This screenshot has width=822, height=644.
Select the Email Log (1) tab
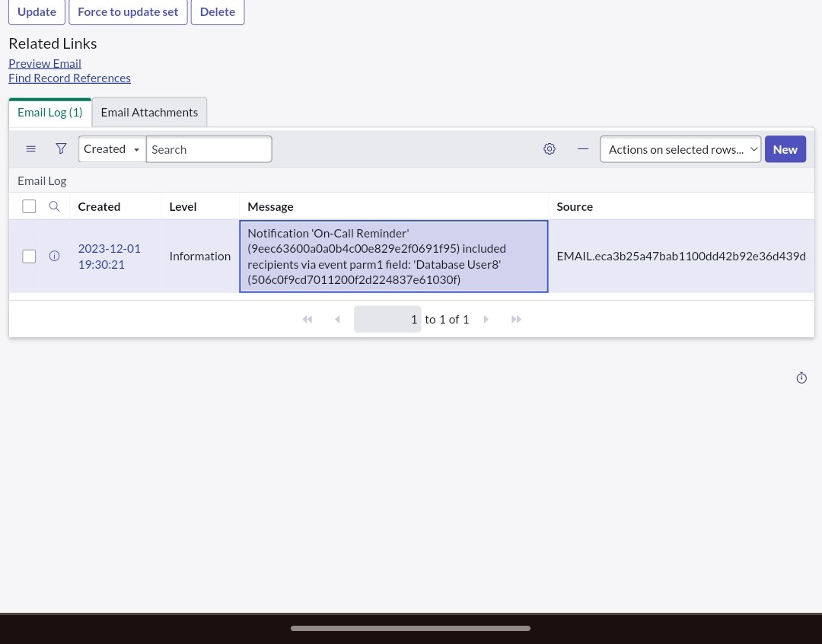pos(49,111)
